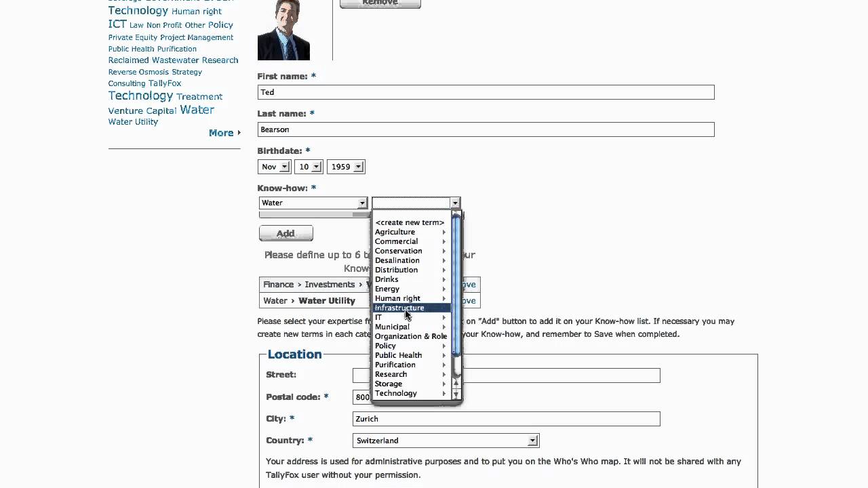Open the TallyFox tag link
This screenshot has height=488, width=868.
(165, 83)
